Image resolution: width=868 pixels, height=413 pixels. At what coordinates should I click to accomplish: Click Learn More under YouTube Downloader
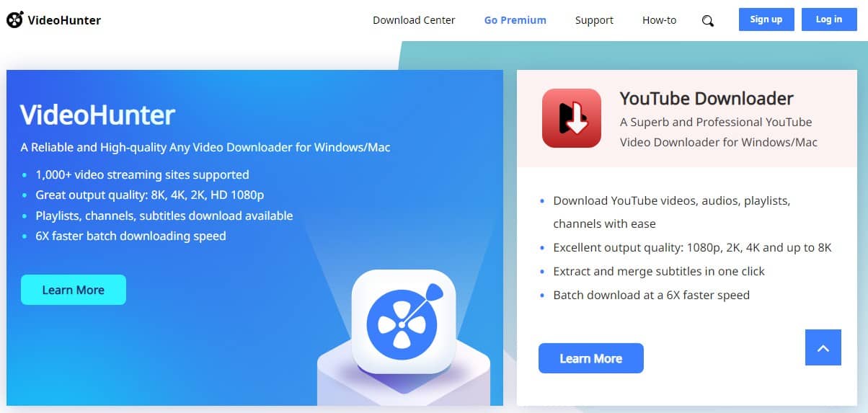[x=591, y=358]
